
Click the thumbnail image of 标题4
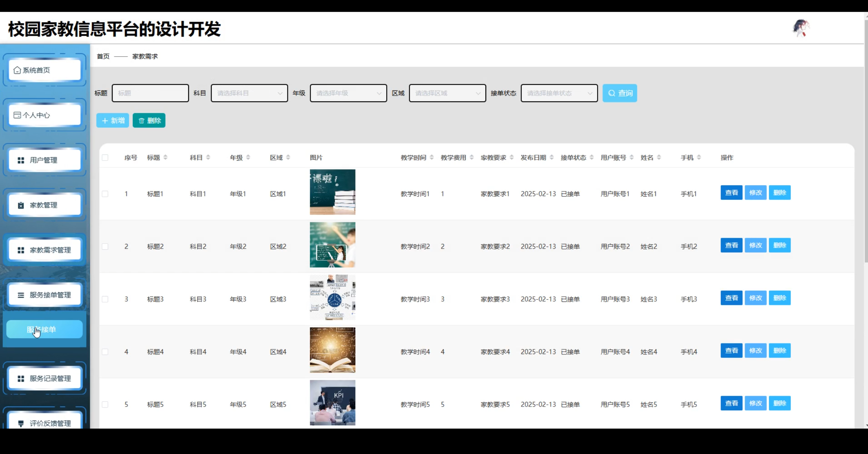332,350
